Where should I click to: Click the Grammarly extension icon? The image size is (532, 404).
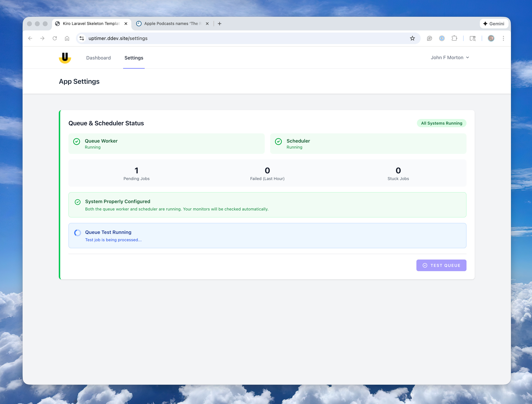point(429,38)
